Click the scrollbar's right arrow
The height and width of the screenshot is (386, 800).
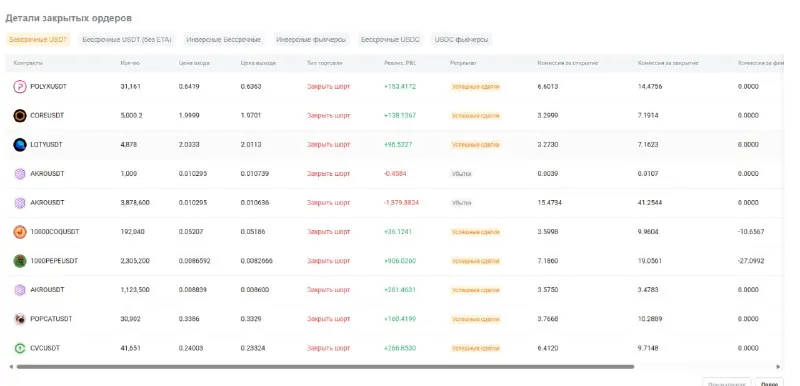pyautogui.click(x=779, y=367)
